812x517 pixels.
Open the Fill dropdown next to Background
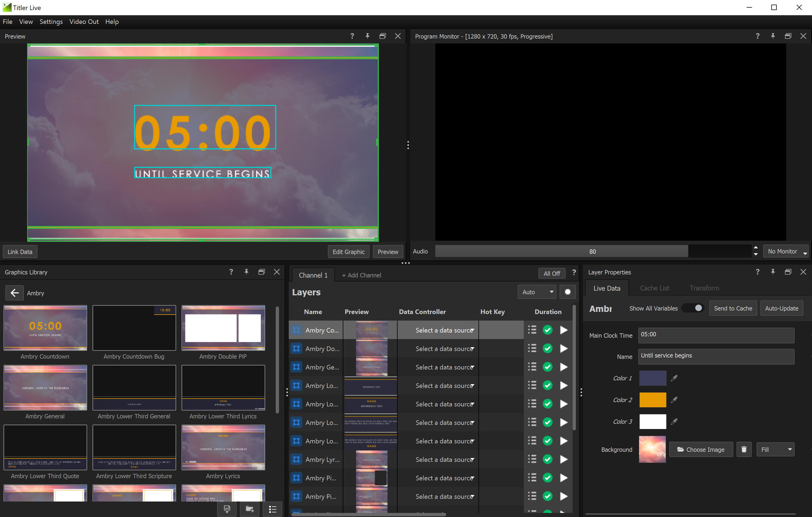[775, 449]
